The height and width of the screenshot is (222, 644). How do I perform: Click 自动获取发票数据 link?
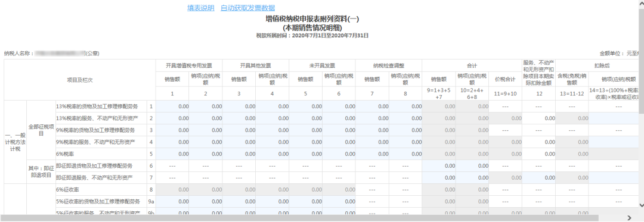pos(247,8)
